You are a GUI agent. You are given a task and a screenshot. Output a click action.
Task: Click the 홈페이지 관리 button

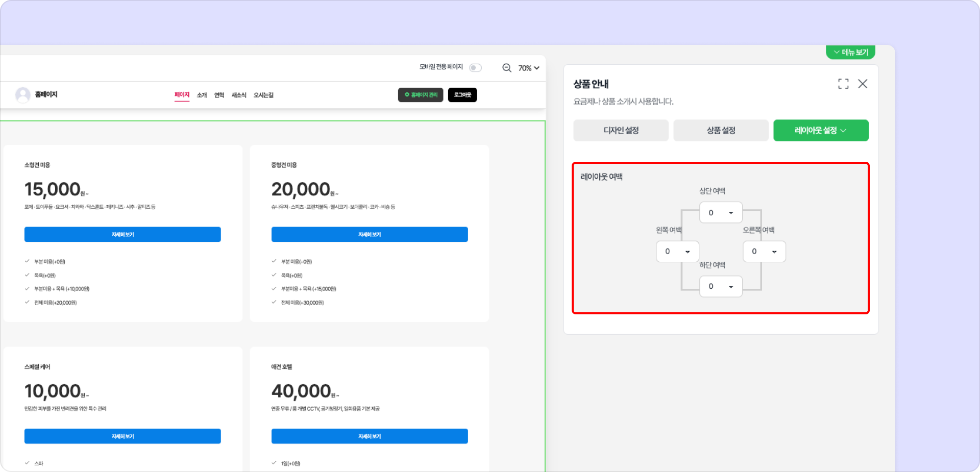click(421, 95)
